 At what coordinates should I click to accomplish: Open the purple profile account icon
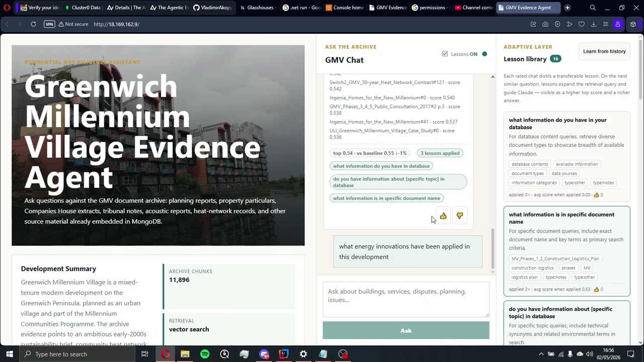click(618, 24)
